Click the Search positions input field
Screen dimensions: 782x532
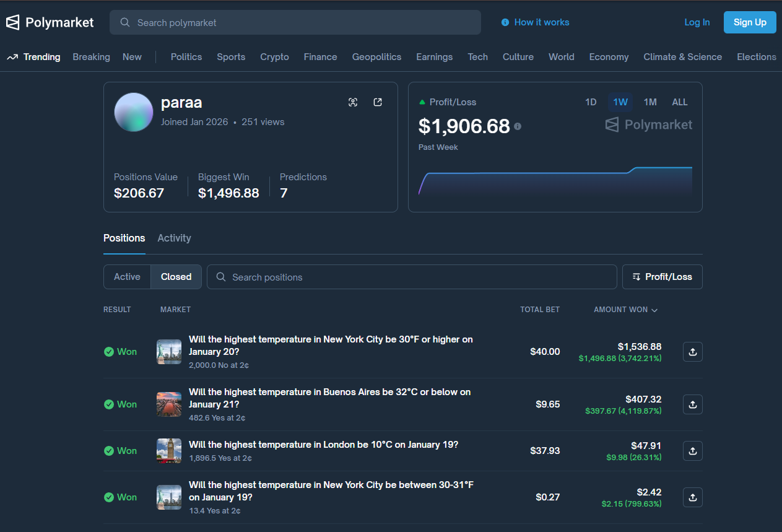click(x=412, y=277)
